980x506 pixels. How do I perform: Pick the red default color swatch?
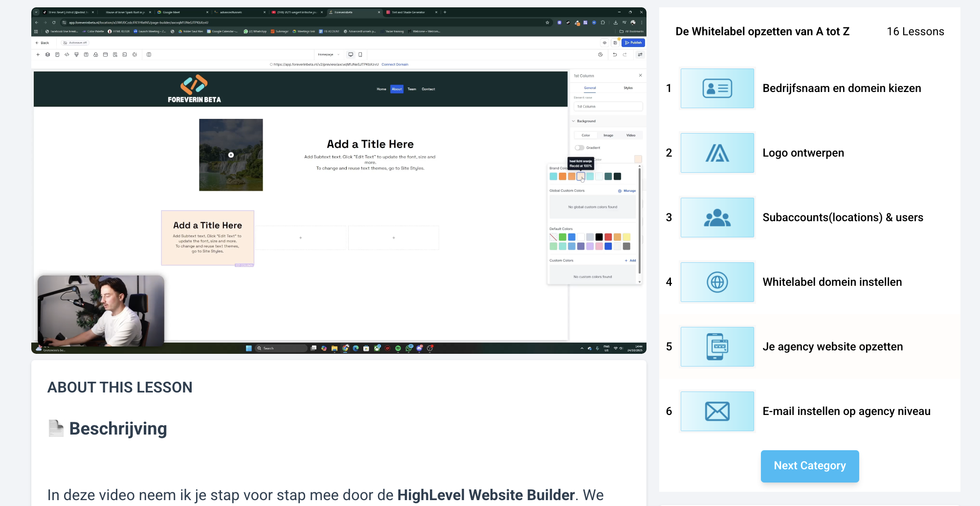[x=608, y=237]
